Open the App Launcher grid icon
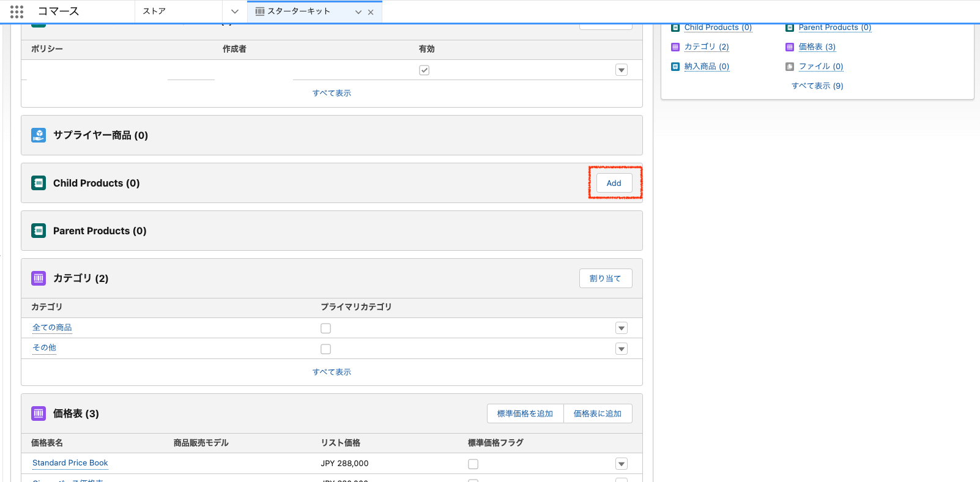Screen dimensions: 980x482 pos(17,12)
